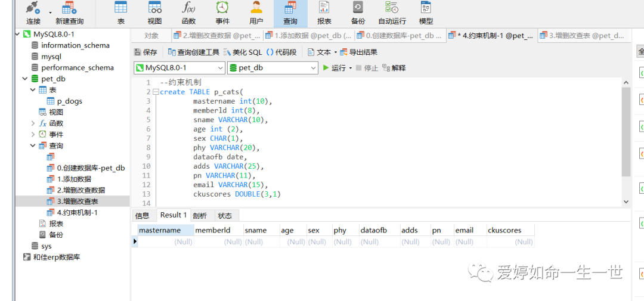The height and width of the screenshot is (301, 644).
Task: Open the 信息 result tab
Action: [x=142, y=216]
